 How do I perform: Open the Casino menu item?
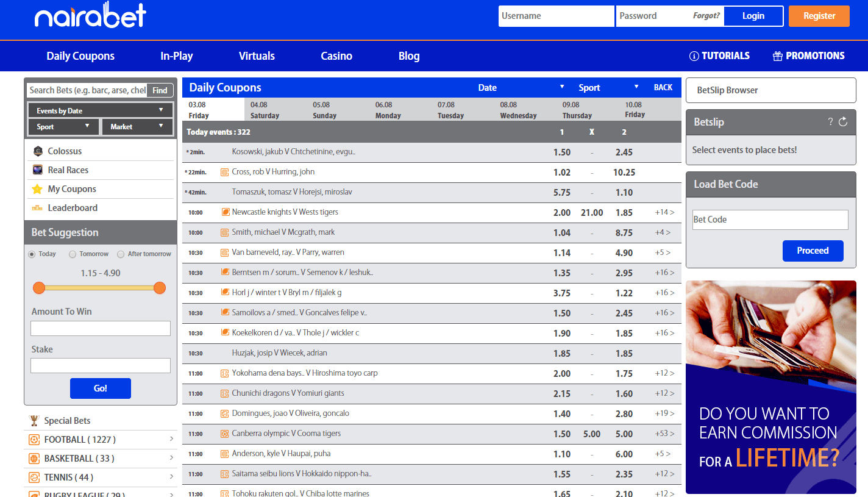tap(336, 56)
